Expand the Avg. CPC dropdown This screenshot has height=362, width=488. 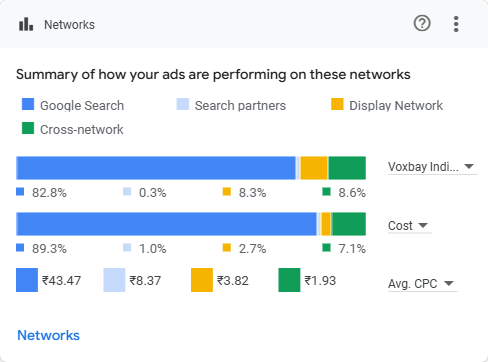(422, 284)
